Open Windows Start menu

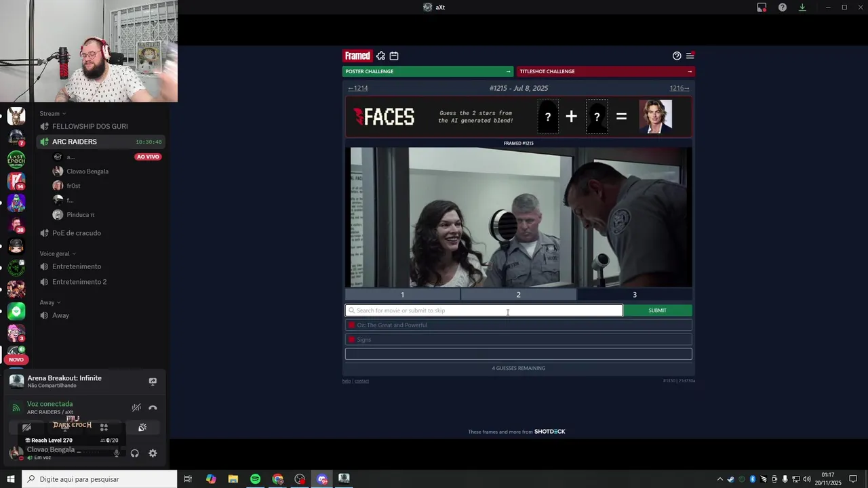tap(11, 479)
